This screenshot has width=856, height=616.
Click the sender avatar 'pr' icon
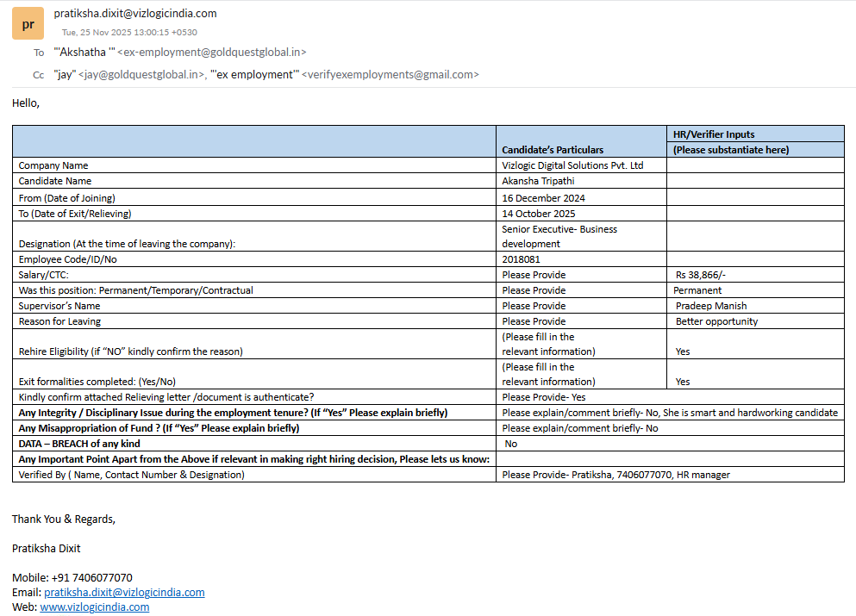(x=28, y=24)
